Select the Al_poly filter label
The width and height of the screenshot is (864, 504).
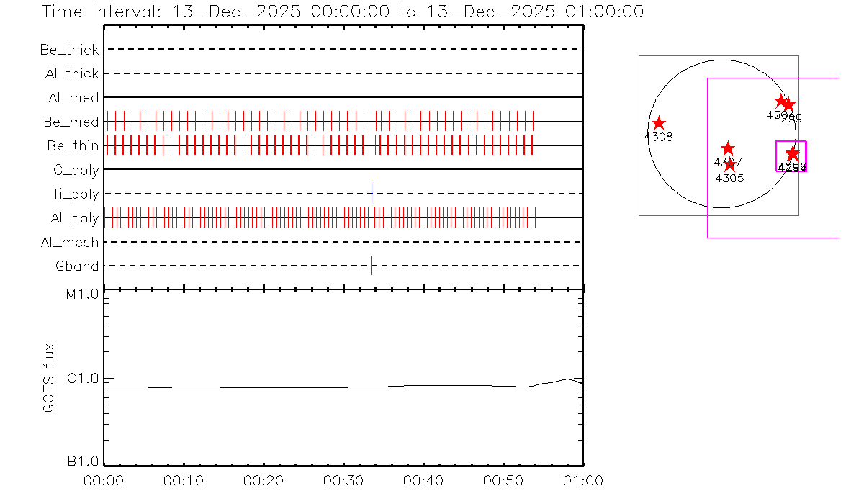click(74, 218)
